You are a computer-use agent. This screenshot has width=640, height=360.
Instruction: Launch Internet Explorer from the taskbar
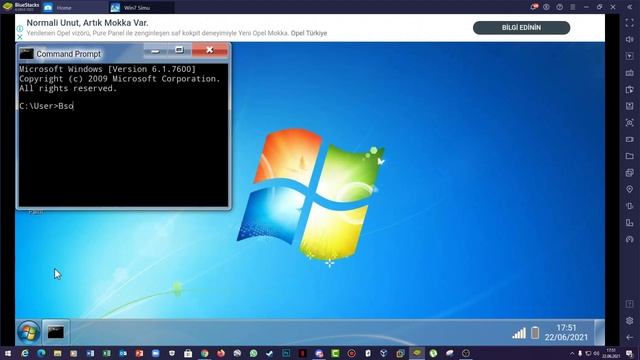[25, 353]
